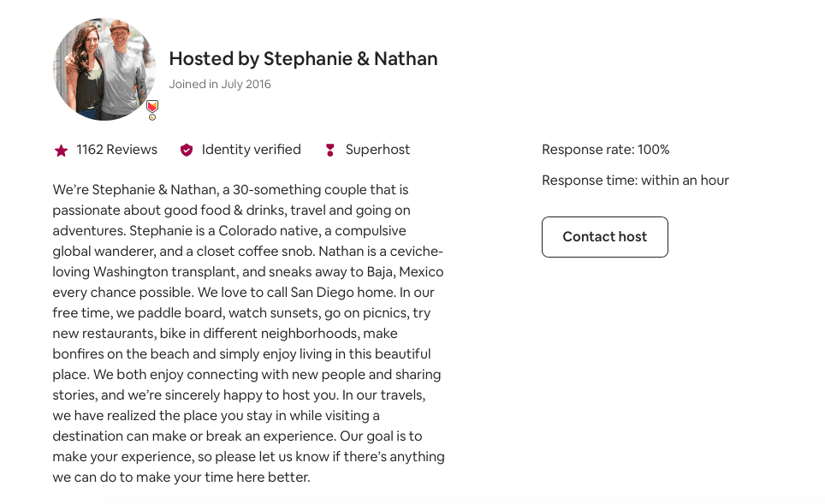Select the "Superhost" label text
This screenshot has height=504, width=825.
[x=377, y=150]
